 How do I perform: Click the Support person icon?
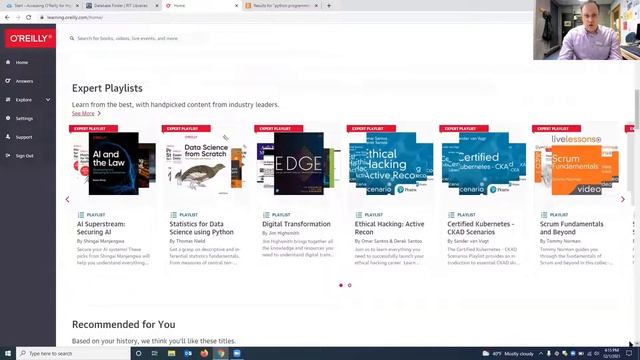point(8,137)
